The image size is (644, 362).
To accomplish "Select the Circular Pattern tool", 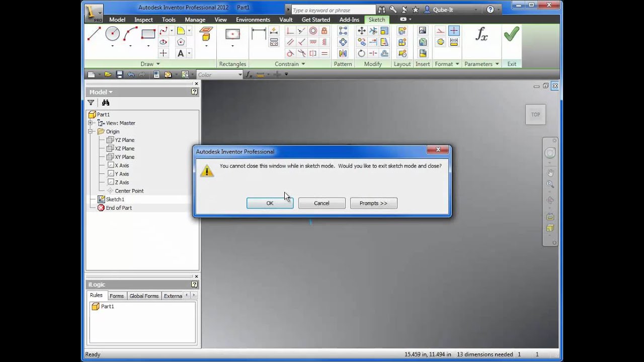I will pos(343,42).
